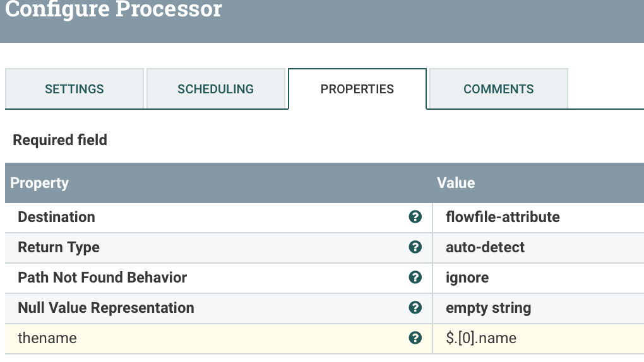This screenshot has height=362, width=644.
Task: Edit the flowfile-attribute destination value
Action: [503, 217]
